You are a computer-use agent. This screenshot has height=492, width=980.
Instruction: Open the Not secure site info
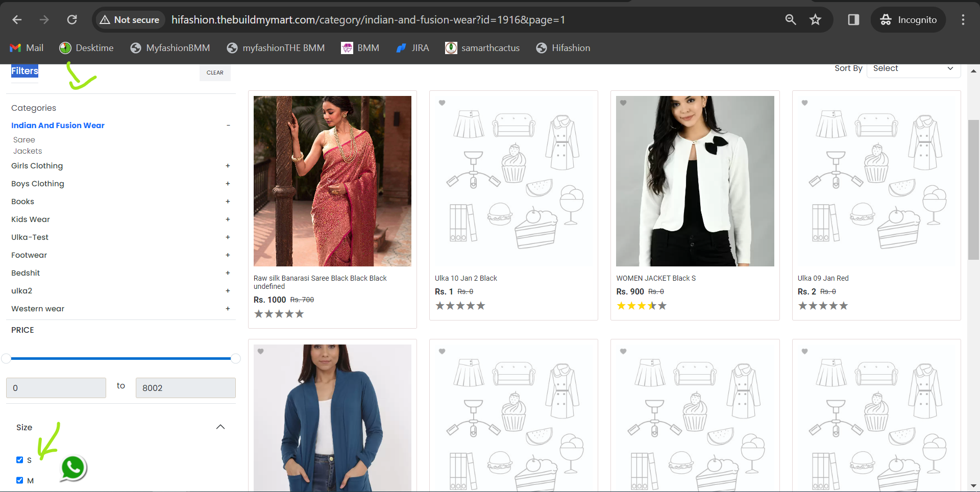point(130,20)
